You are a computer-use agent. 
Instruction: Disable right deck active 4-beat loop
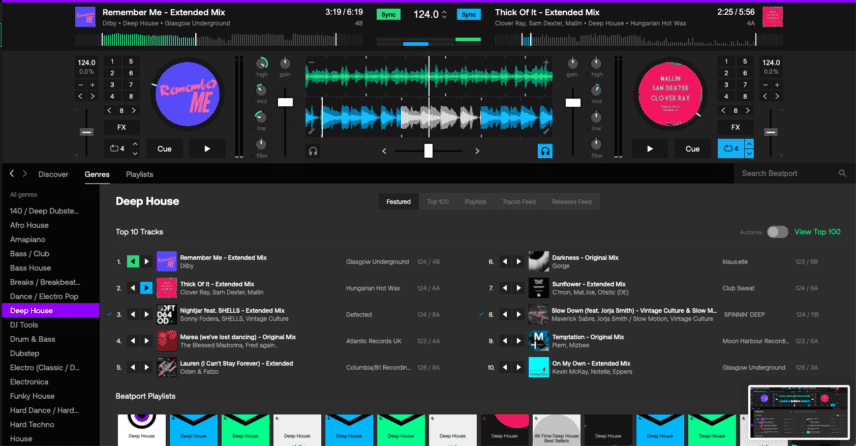click(731, 148)
